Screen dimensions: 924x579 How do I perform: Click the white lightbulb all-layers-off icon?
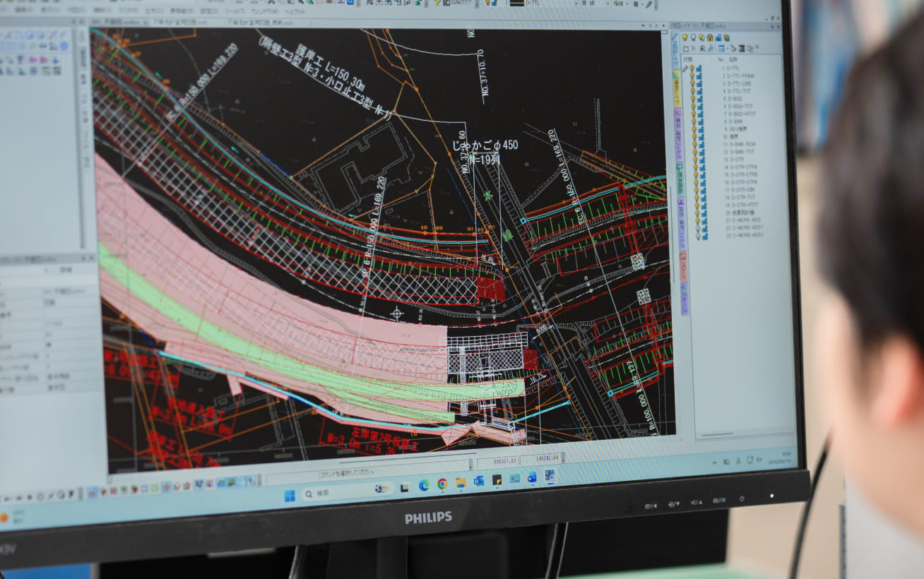pyautogui.click(x=693, y=37)
